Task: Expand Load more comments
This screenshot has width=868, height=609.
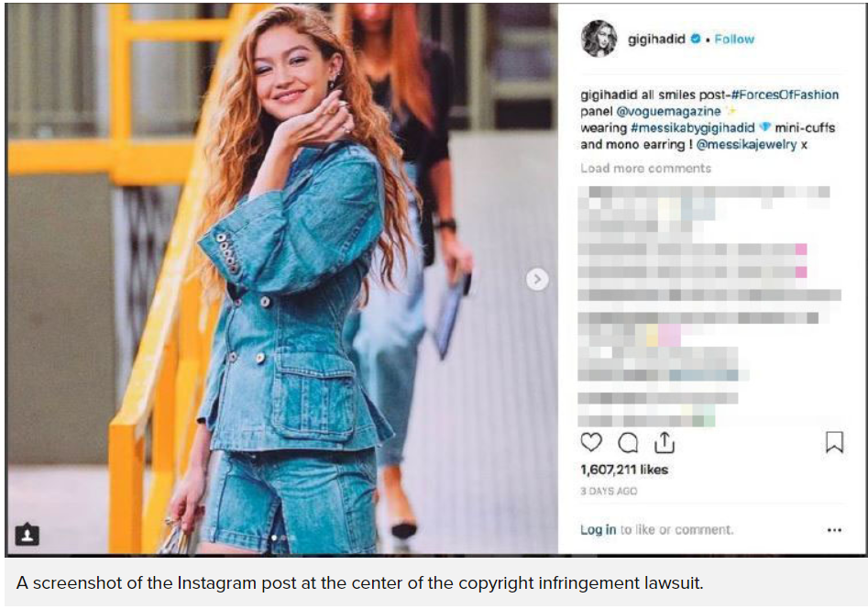Action: (x=645, y=168)
